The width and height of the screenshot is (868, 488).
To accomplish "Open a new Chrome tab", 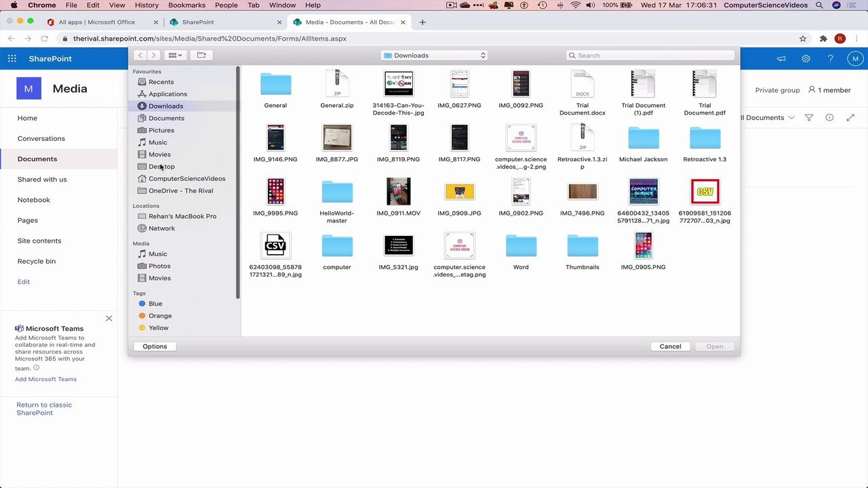I will coord(422,22).
